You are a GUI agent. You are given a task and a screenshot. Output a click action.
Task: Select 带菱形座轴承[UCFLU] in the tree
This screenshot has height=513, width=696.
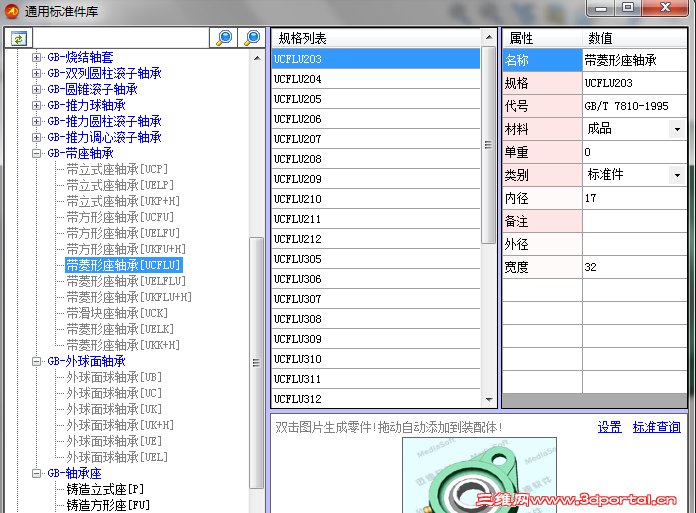(123, 265)
